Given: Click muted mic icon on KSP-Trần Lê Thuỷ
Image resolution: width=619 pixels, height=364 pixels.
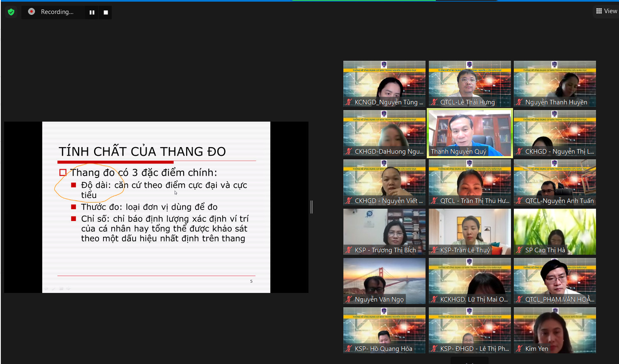Looking at the screenshot, I should [435, 250].
